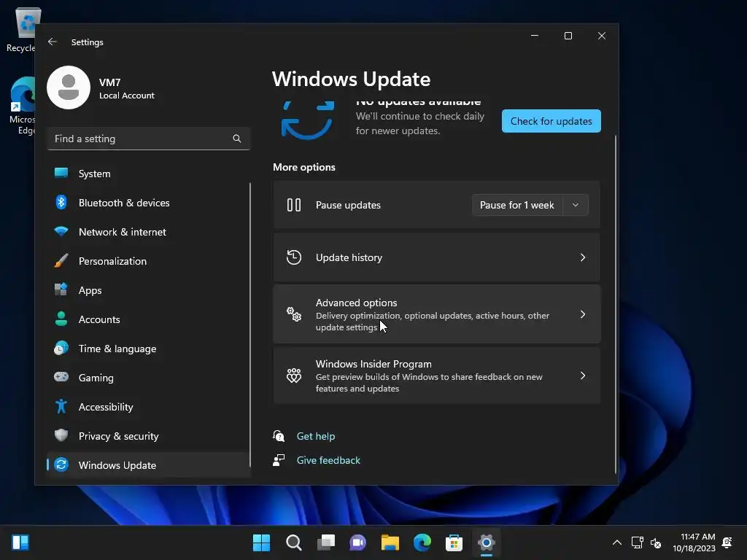Image resolution: width=747 pixels, height=560 pixels.
Task: Click the network status tray icon
Action: (637, 542)
